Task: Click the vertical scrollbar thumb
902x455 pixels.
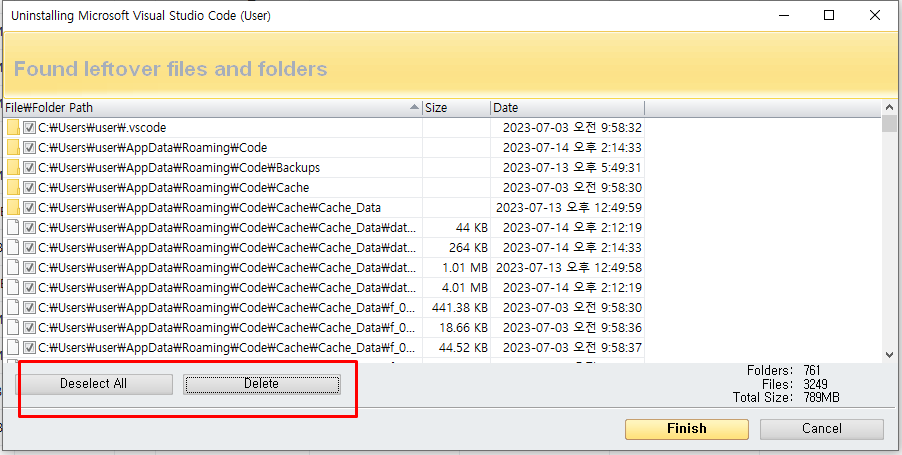Action: 889,124
